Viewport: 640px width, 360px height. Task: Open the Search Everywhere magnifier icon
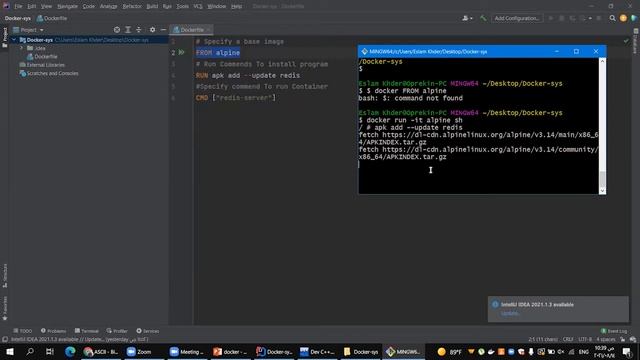click(612, 18)
